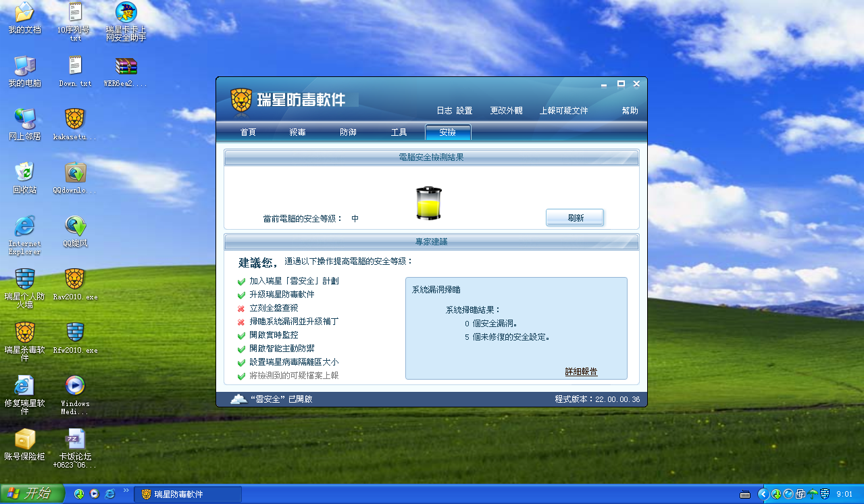Image resolution: width=864 pixels, height=504 pixels.
Task: Click 設置瑞星病毒隔離區大小 suggestion
Action: (294, 362)
